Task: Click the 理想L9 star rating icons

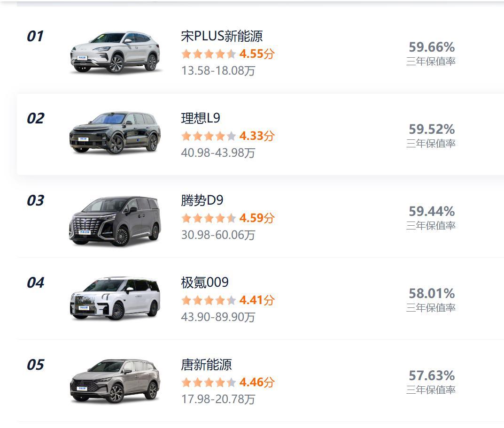Action: coord(208,136)
